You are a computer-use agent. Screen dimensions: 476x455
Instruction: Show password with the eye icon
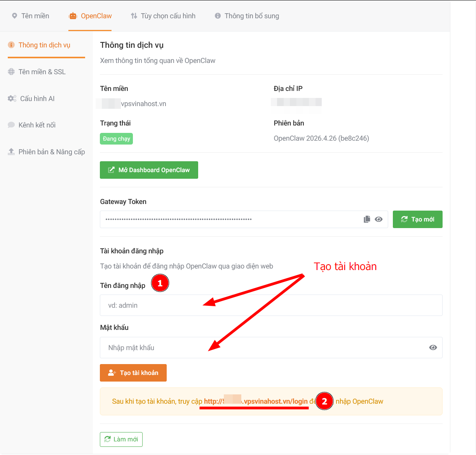433,347
